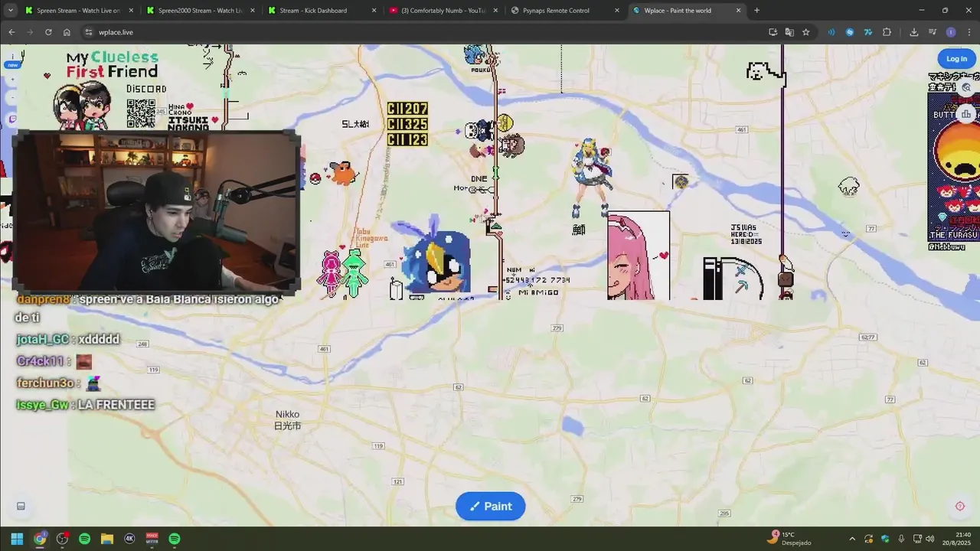Open a new browser tab

(756, 11)
